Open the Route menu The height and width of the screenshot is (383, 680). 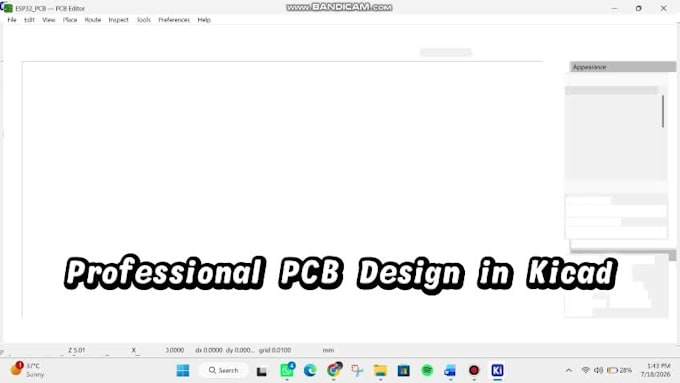(92, 20)
